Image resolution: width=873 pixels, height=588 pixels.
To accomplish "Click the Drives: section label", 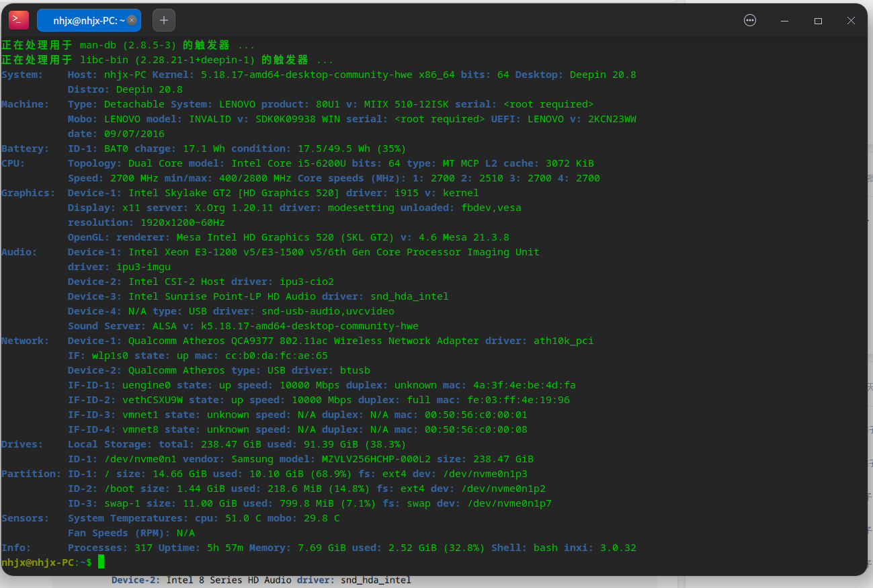I will tap(22, 444).
